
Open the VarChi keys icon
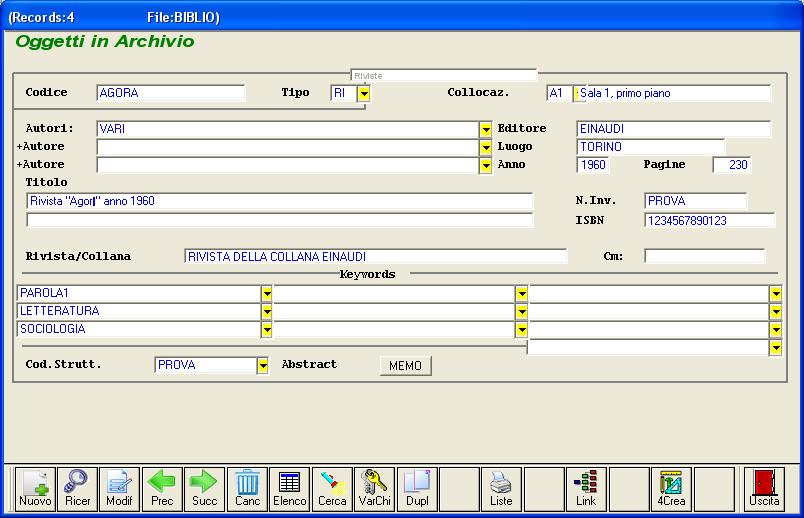(x=374, y=489)
